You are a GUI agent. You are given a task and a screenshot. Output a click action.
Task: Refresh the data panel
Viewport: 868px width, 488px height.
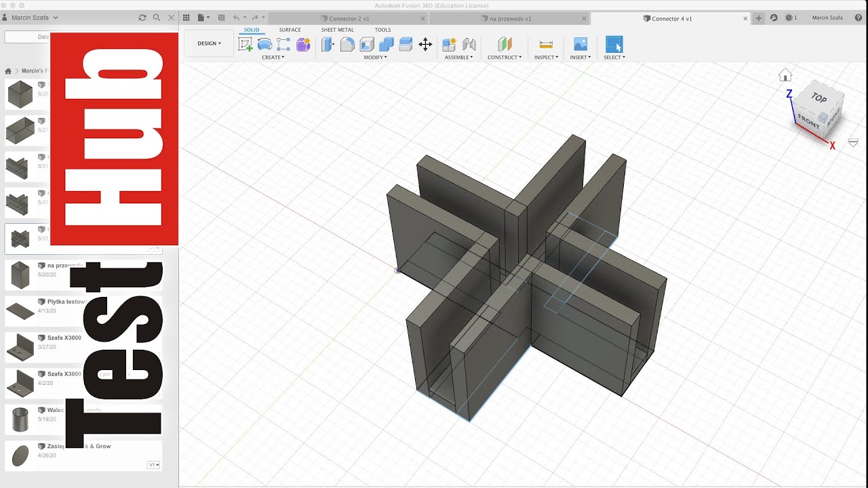pyautogui.click(x=142, y=18)
